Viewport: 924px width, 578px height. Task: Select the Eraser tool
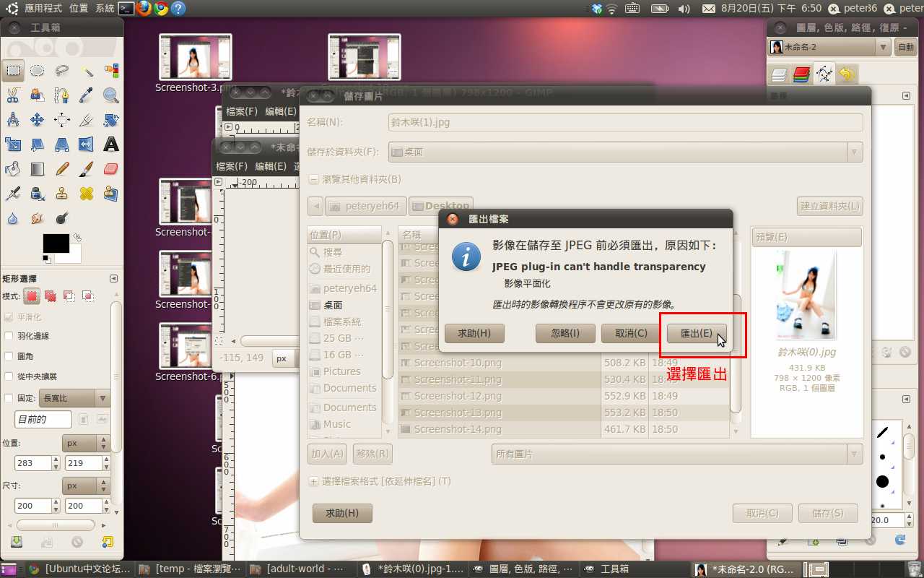pos(111,169)
